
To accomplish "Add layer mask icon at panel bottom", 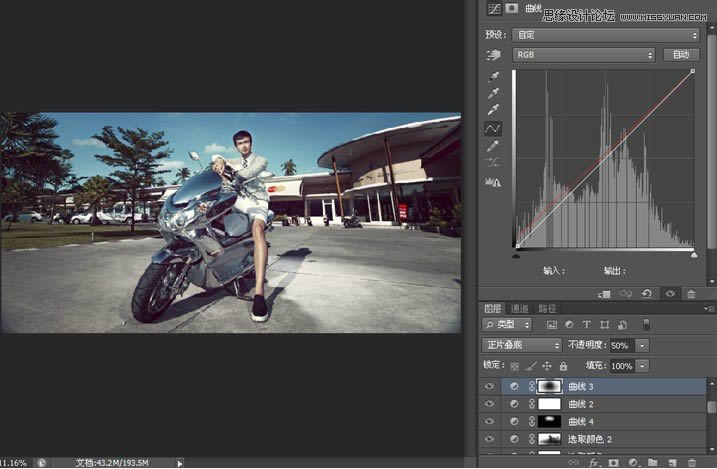I will pos(613,463).
